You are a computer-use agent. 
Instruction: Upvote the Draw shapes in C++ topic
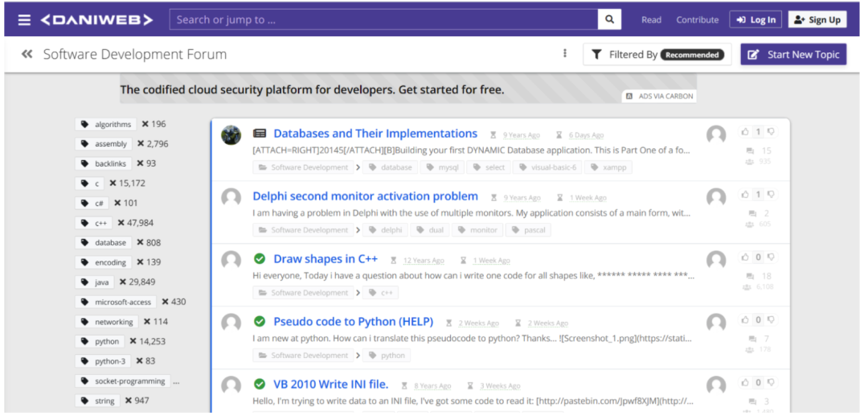coord(745,257)
